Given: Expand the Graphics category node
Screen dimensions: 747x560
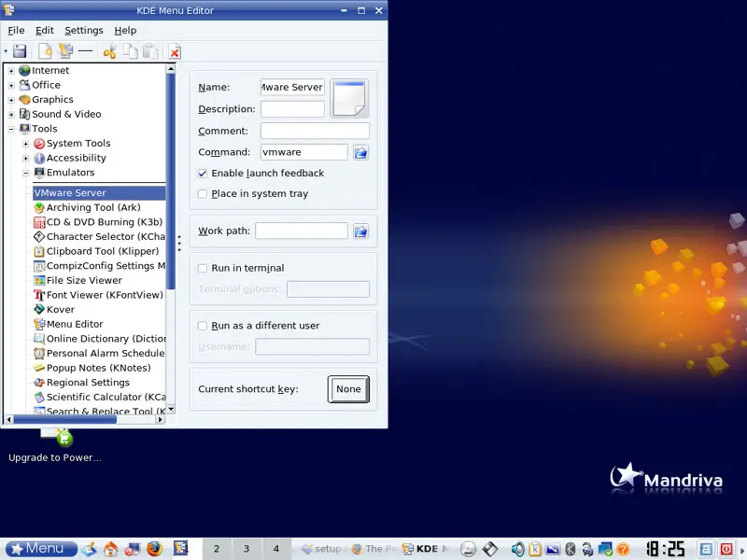Looking at the screenshot, I should (11, 100).
